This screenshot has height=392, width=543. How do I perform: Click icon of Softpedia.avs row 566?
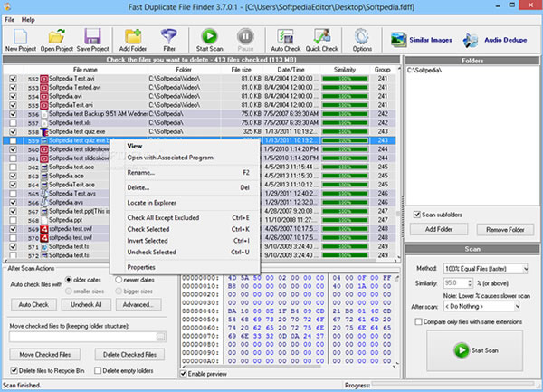[44, 202]
